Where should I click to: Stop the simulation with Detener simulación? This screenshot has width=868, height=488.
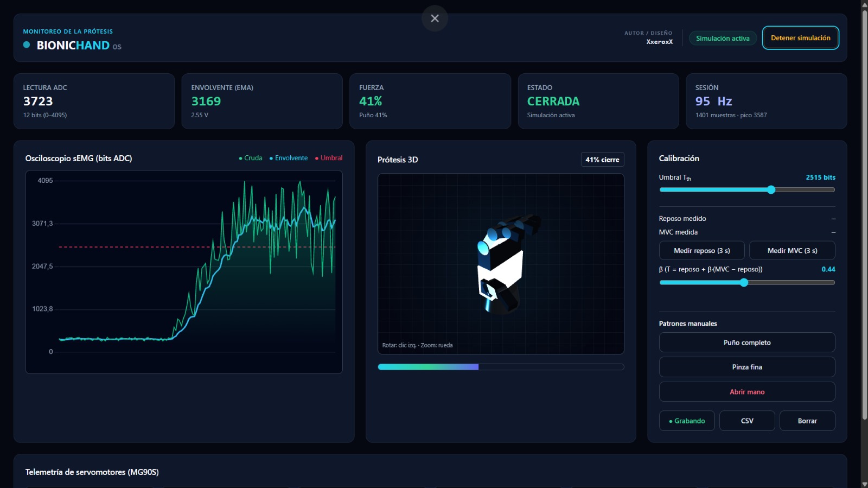tap(801, 38)
